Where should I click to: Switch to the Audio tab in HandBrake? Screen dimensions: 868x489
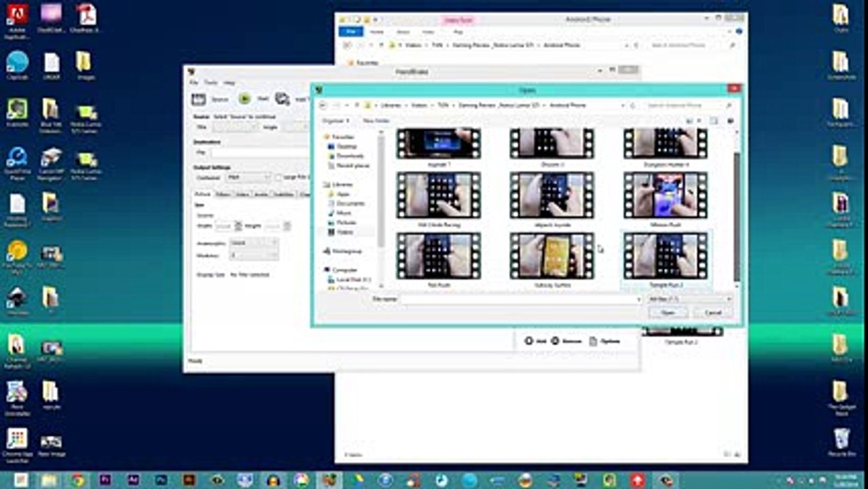point(261,194)
